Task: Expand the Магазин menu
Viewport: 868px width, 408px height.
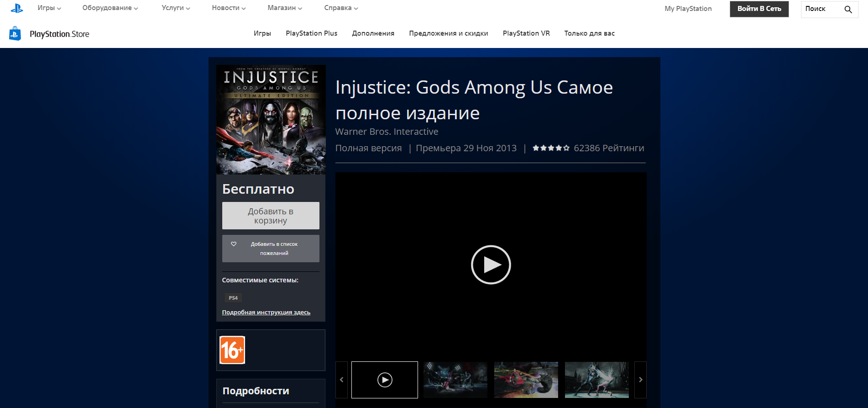Action: click(285, 8)
